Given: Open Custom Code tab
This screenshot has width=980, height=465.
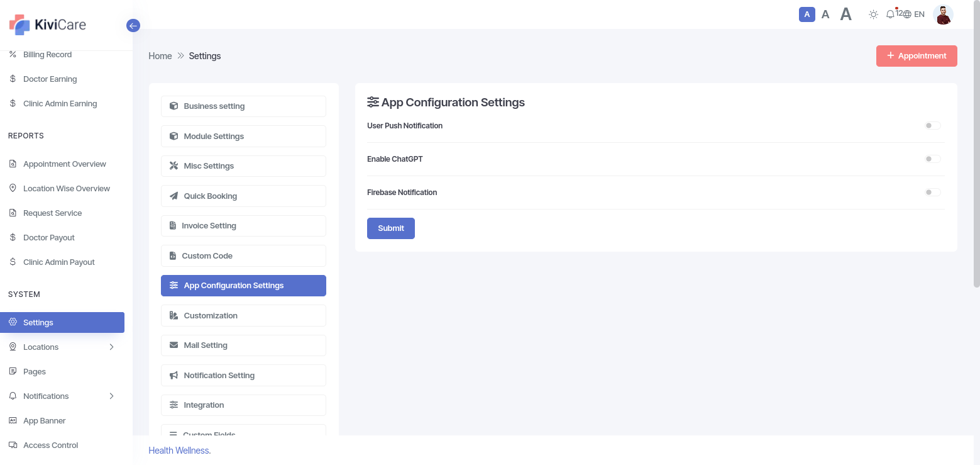Looking at the screenshot, I should [243, 256].
